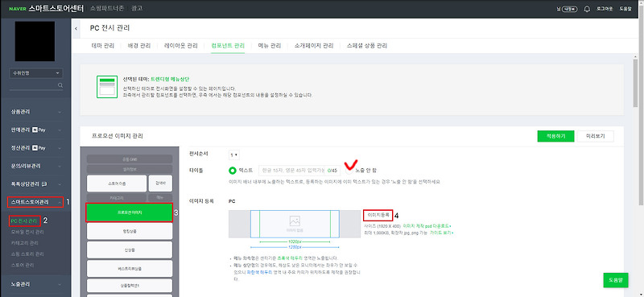The height and width of the screenshot is (297, 644).
Task: Click 광고 in top bar
Action: [x=138, y=8]
